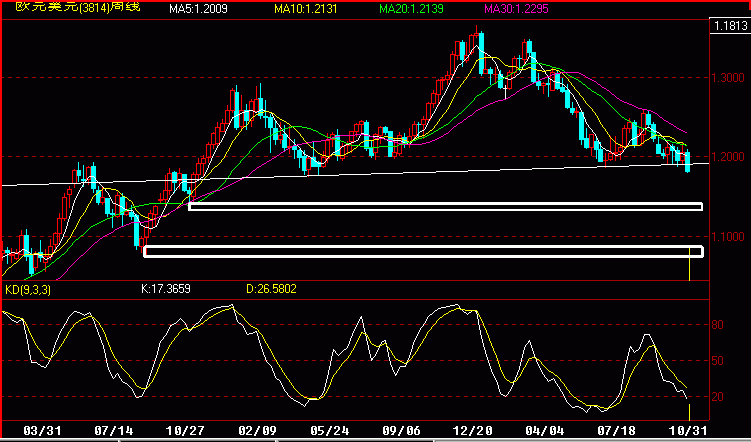Open the KD(9,3,3) indicator settings label
Image resolution: width=751 pixels, height=442 pixels.
(28, 289)
